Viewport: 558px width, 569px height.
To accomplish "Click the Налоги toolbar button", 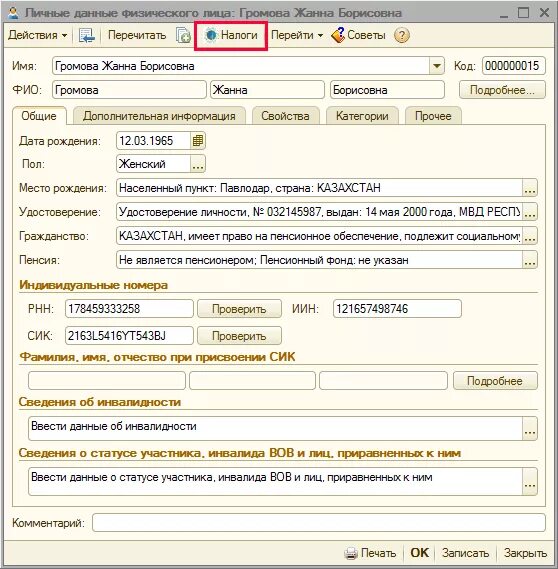I will [x=231, y=35].
